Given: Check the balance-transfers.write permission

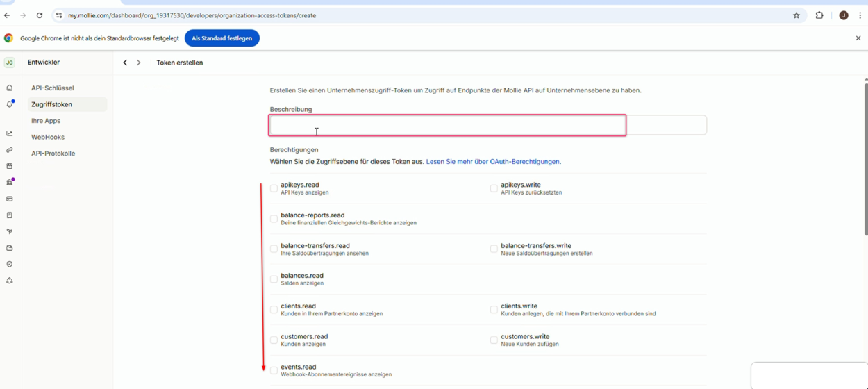Looking at the screenshot, I should tap(494, 249).
